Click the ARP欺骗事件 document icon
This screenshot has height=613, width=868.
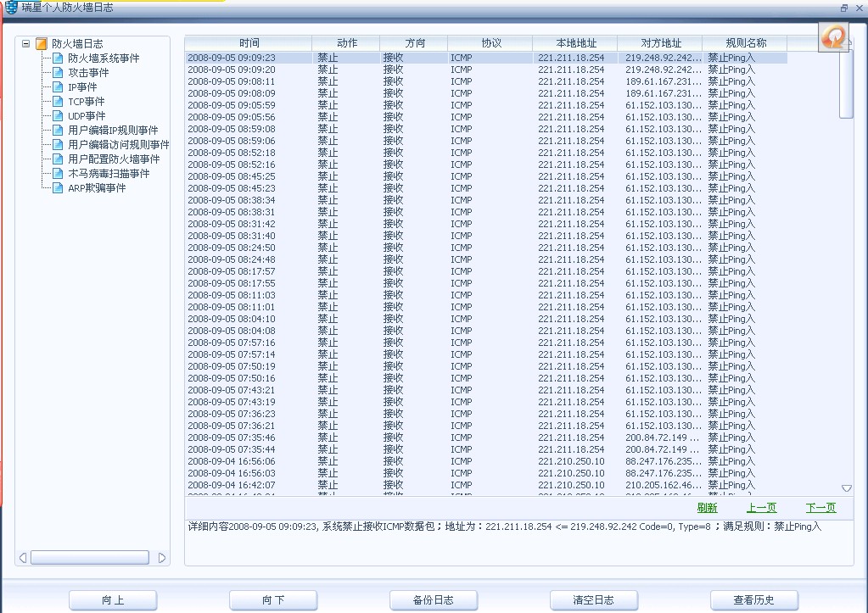[58, 187]
